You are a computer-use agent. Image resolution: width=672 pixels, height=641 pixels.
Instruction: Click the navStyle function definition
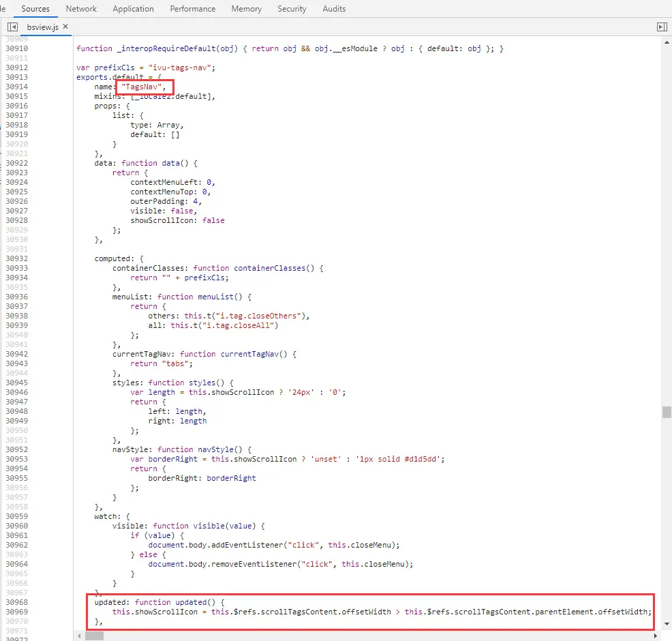click(x=182, y=449)
